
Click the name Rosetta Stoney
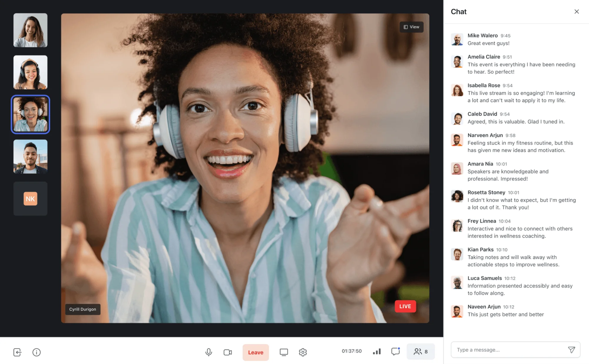point(487,192)
